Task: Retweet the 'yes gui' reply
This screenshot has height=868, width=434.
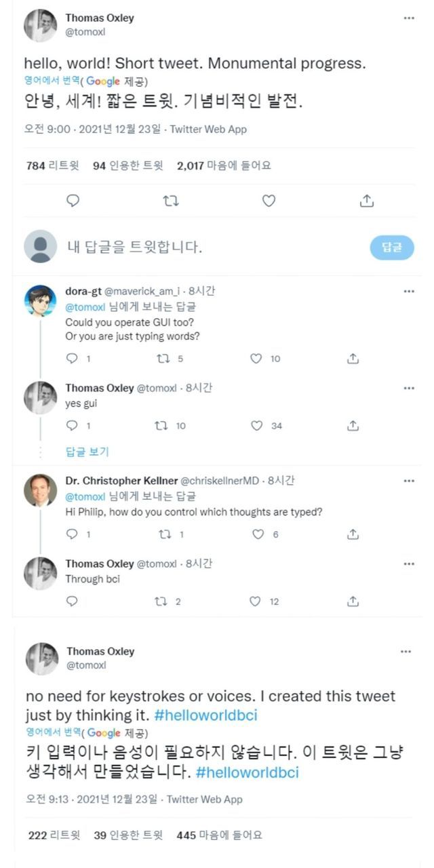Action: (x=161, y=426)
